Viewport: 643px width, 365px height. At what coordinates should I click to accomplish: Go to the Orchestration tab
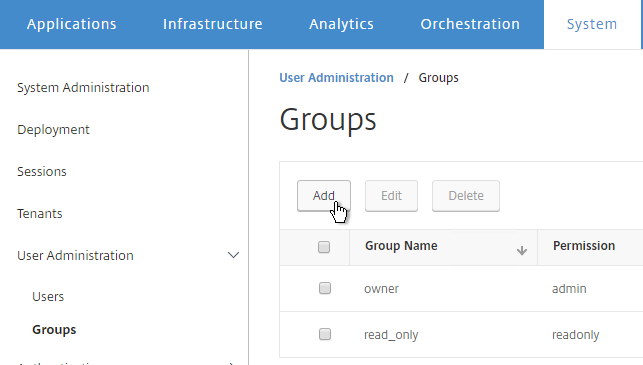pyautogui.click(x=470, y=24)
